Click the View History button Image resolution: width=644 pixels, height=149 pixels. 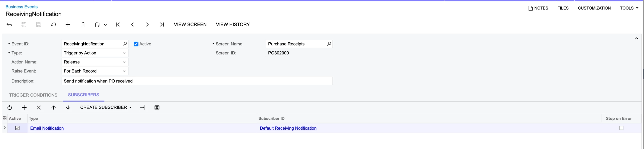pos(233,25)
